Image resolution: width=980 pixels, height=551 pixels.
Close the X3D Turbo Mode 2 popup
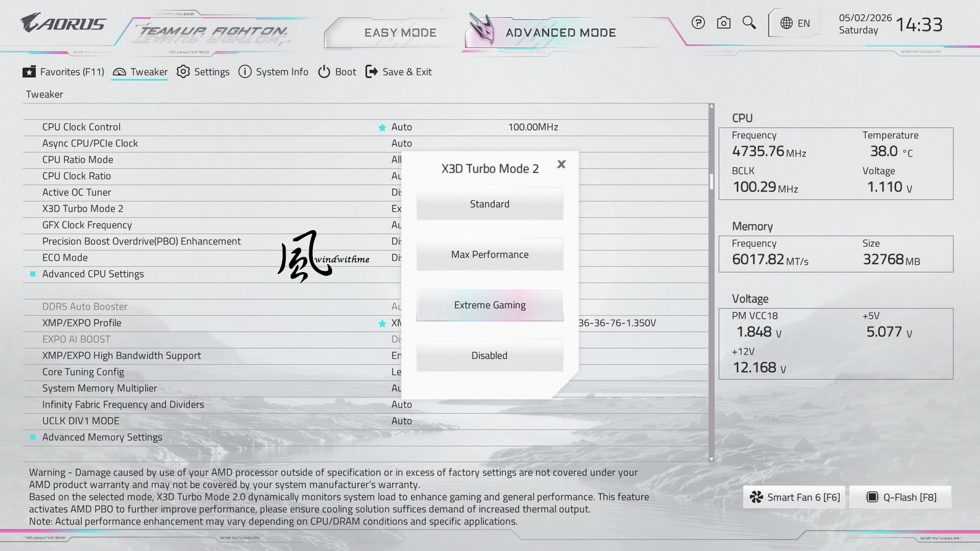pyautogui.click(x=561, y=164)
